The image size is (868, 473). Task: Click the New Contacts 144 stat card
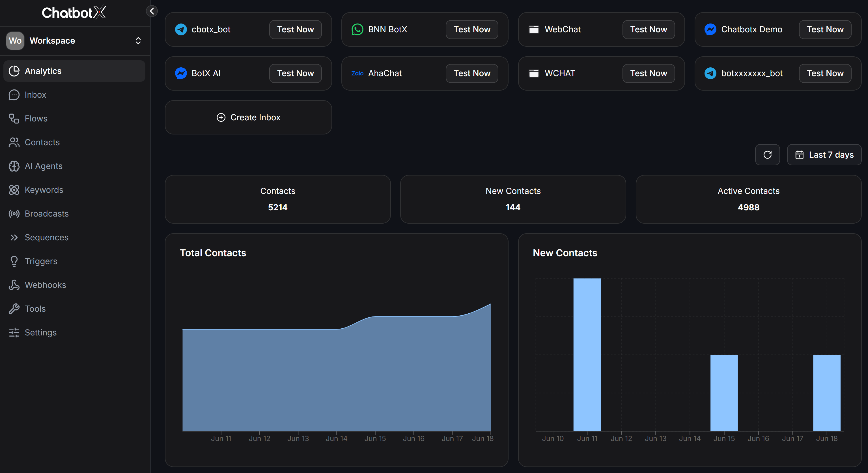(x=513, y=199)
